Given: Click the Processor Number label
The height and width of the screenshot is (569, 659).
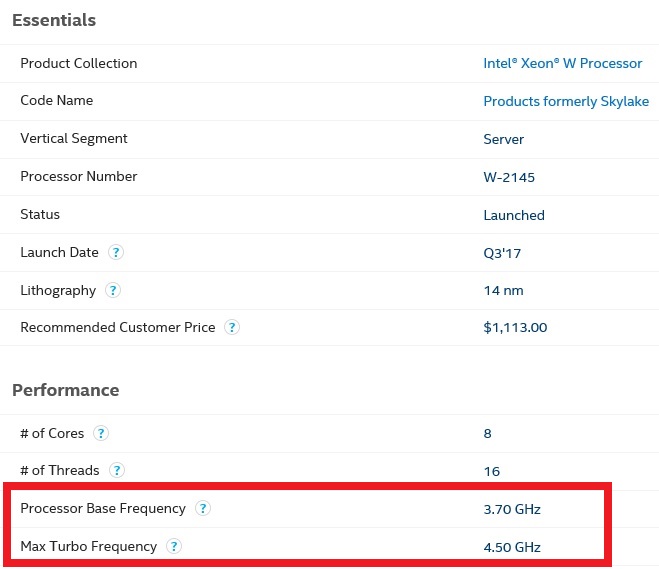Looking at the screenshot, I should click(79, 176).
